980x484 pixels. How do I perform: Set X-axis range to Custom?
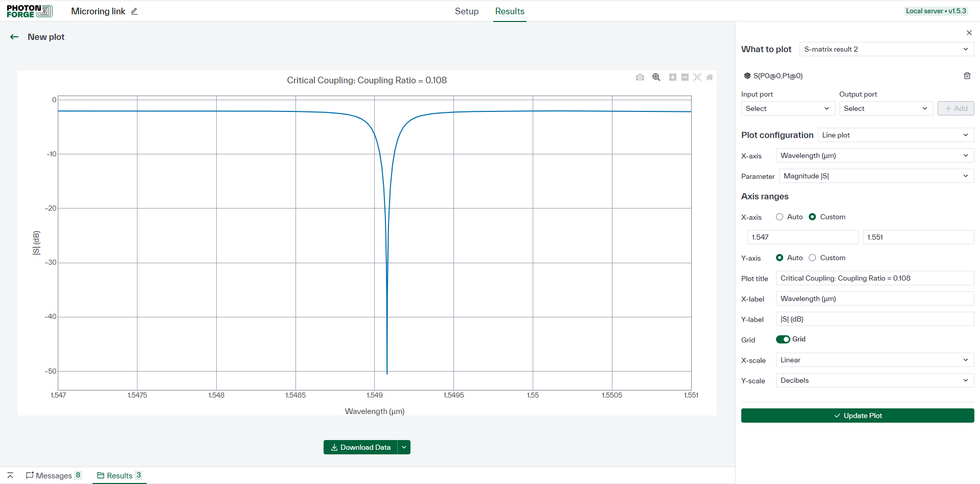pyautogui.click(x=812, y=217)
